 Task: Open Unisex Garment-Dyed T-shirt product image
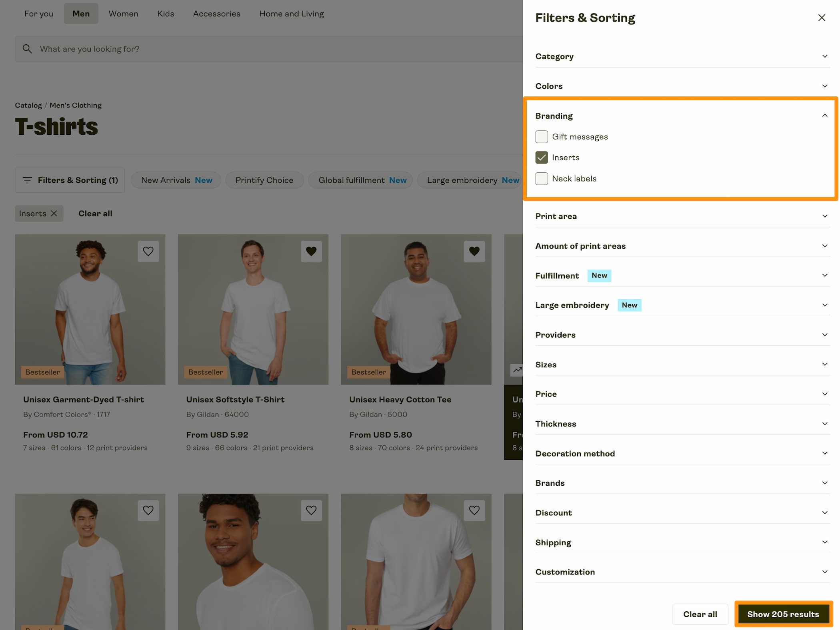pyautogui.click(x=90, y=310)
